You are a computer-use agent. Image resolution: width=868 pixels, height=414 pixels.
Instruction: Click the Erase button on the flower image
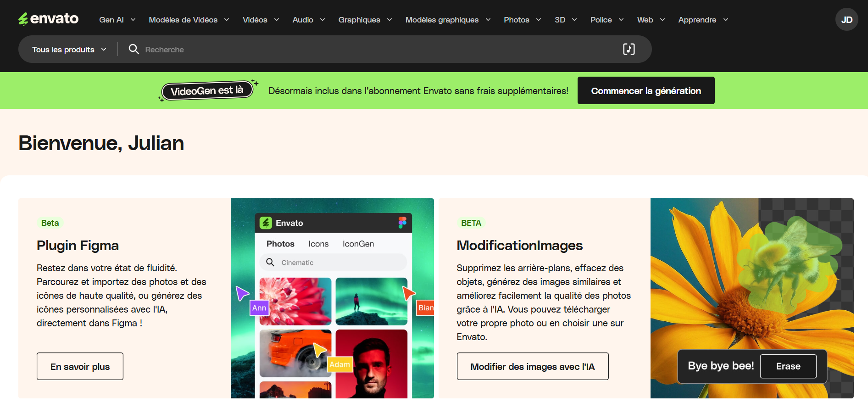click(x=788, y=366)
